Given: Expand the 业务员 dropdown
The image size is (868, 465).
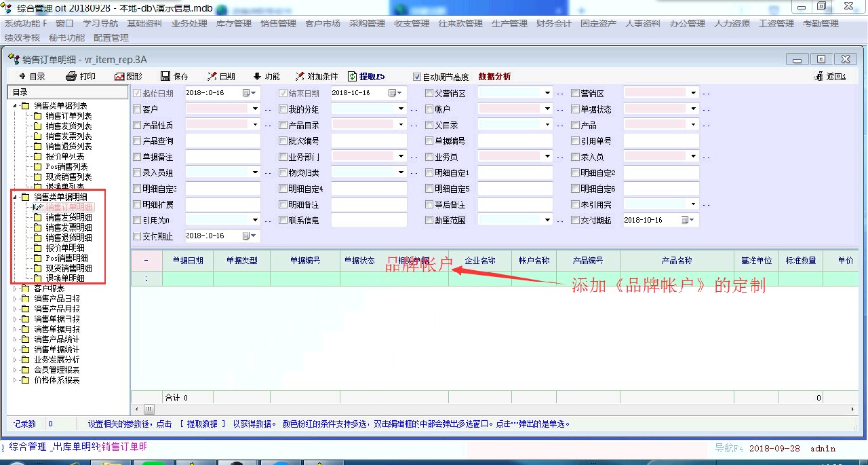Looking at the screenshot, I should click(547, 157).
